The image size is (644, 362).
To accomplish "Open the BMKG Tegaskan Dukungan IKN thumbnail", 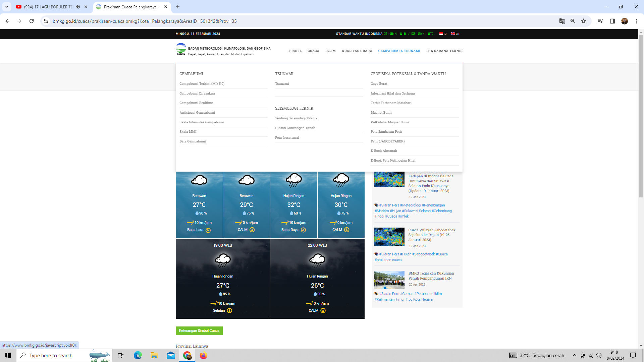I will pos(389,280).
